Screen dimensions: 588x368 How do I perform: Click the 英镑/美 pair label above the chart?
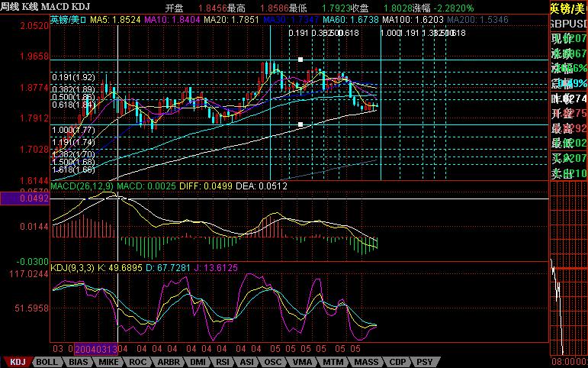69,20
